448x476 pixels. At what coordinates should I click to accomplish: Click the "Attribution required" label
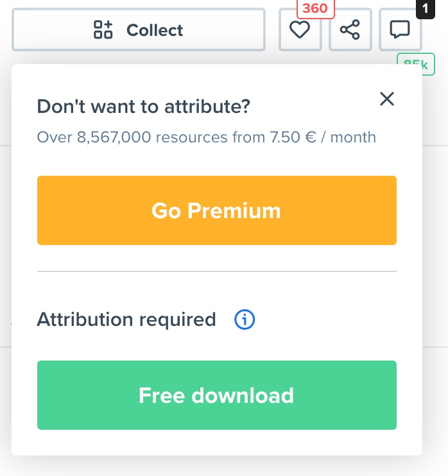click(x=126, y=319)
